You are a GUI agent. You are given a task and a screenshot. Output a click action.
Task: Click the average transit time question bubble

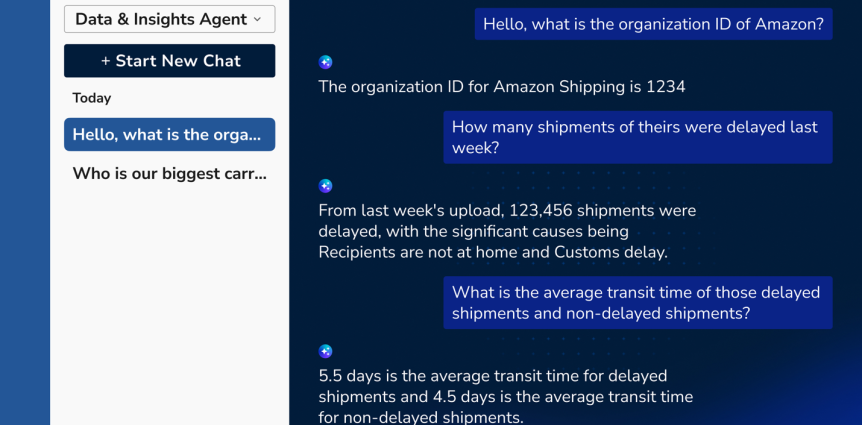(638, 302)
